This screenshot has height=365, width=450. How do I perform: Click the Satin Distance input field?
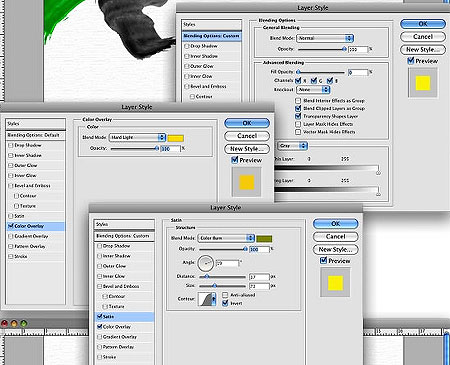[x=259, y=277]
